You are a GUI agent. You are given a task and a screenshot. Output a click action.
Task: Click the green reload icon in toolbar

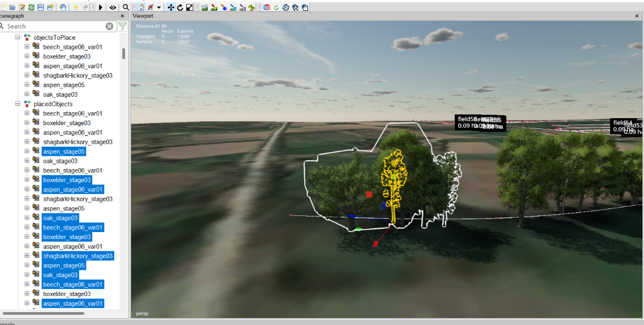click(x=31, y=7)
